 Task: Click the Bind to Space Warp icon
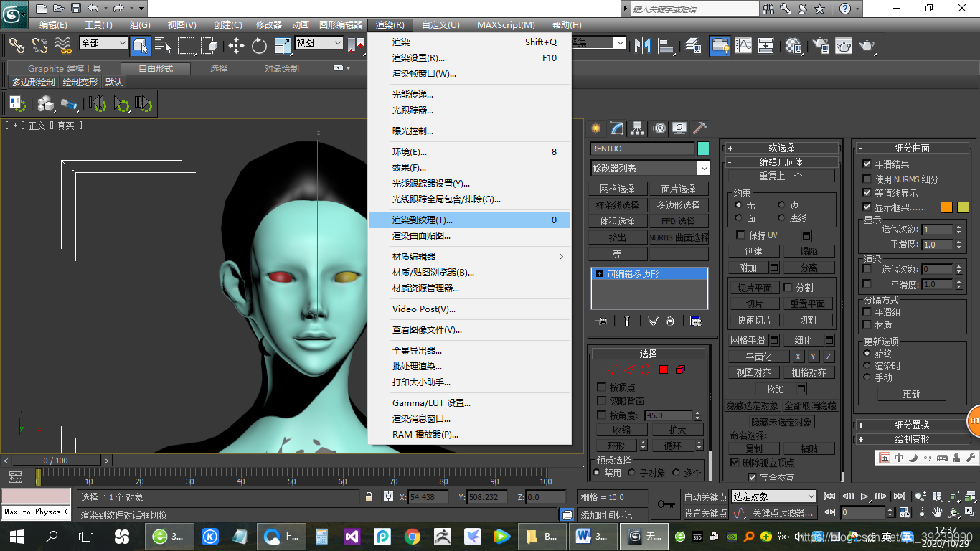pyautogui.click(x=63, y=46)
